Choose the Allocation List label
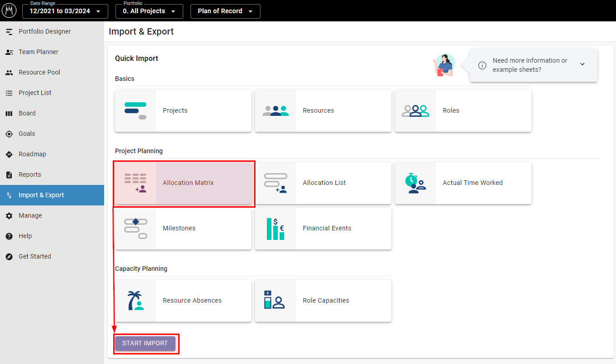This screenshot has height=364, width=616. [324, 183]
